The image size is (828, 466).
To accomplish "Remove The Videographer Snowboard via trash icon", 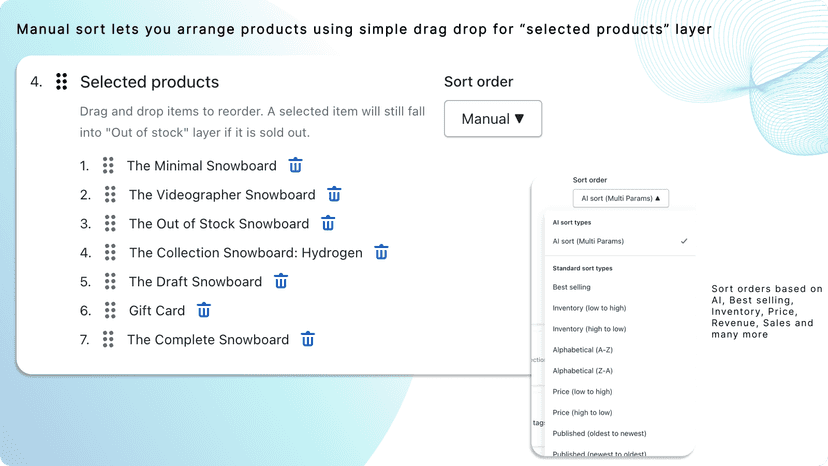I will coord(334,194).
